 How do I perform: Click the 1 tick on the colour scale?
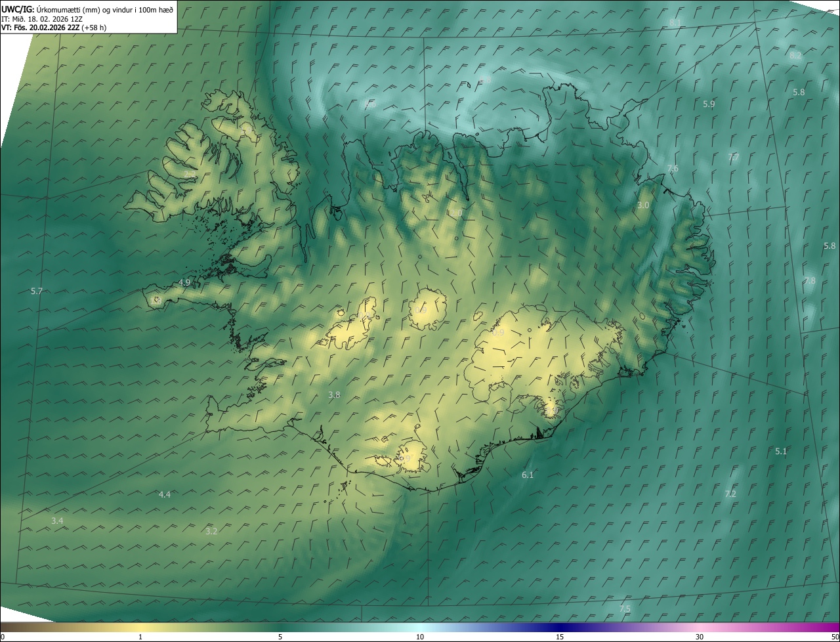(140, 637)
